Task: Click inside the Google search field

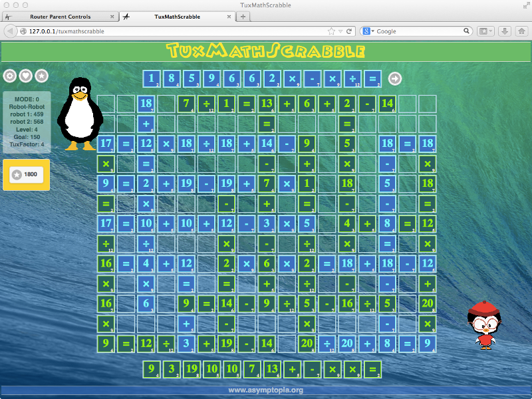Action: tap(419, 31)
